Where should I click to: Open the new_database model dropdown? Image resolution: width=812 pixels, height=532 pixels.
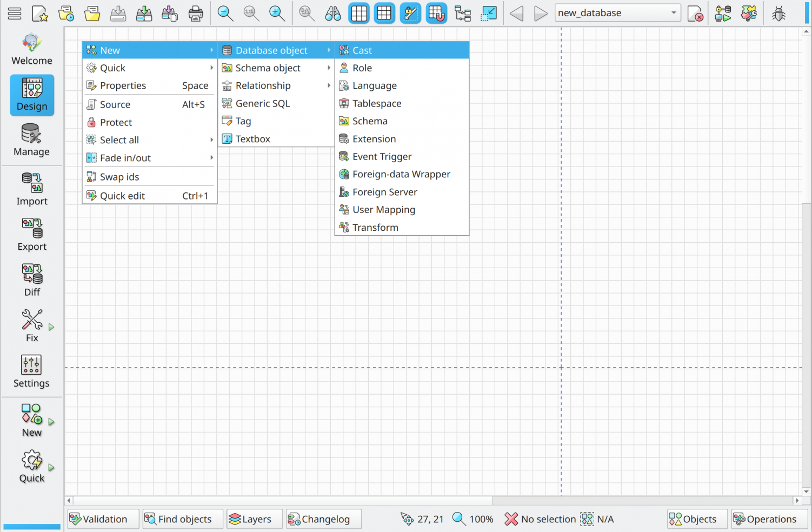pos(617,13)
